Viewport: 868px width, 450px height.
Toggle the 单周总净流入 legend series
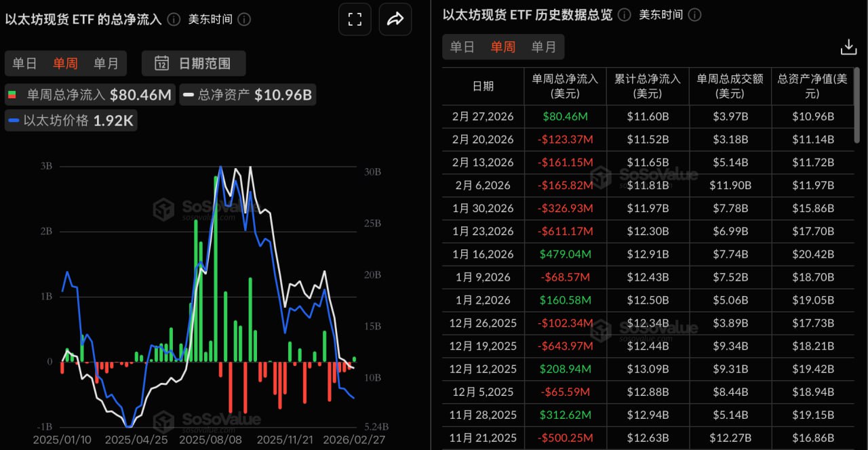[x=90, y=95]
